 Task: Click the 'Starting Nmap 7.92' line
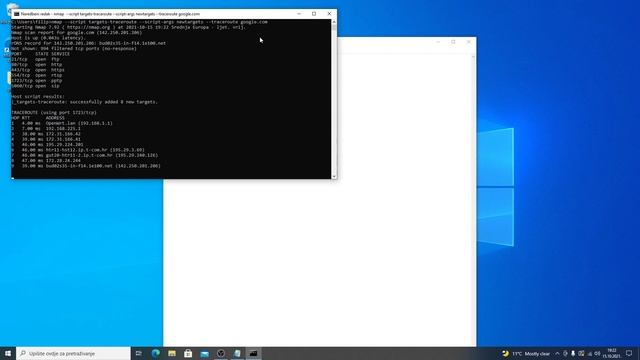click(129, 27)
